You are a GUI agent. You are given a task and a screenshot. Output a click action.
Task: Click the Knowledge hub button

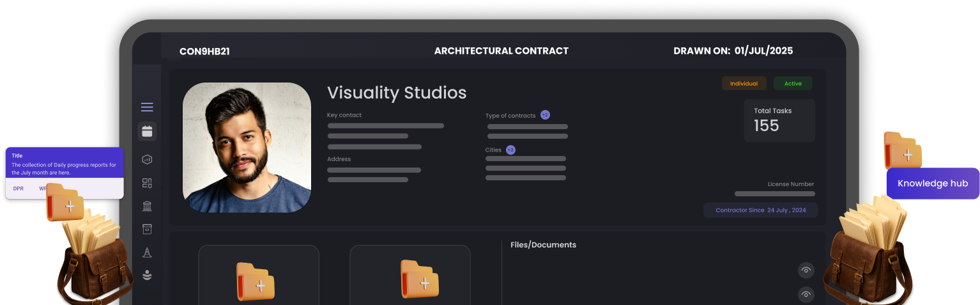933,184
